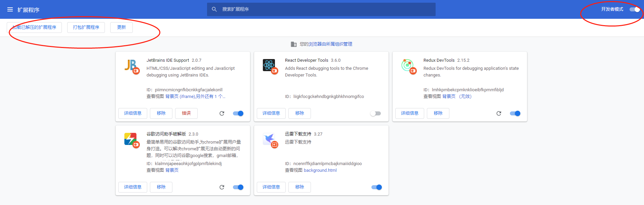Click the 更新 button
644x205 pixels.
(x=121, y=28)
